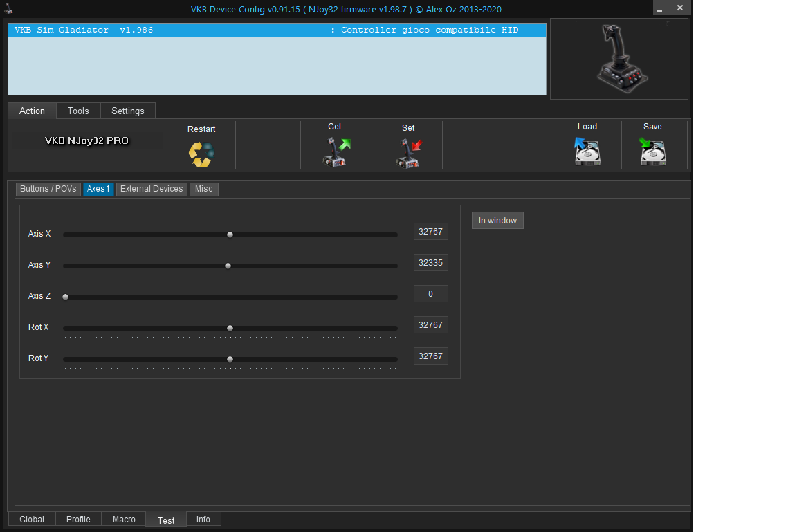Click the Restart recycle icon
Viewport: 797px width, 532px height.
pyautogui.click(x=201, y=154)
